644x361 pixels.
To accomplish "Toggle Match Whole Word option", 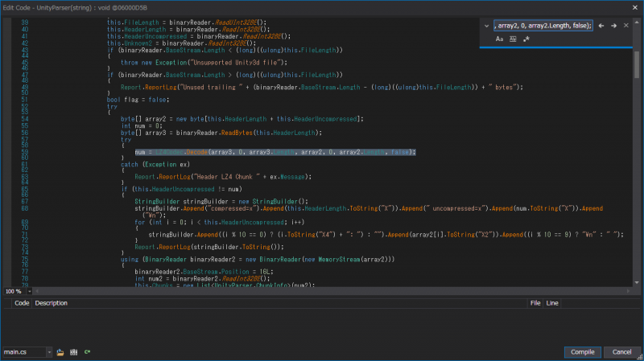I will pyautogui.click(x=513, y=39).
